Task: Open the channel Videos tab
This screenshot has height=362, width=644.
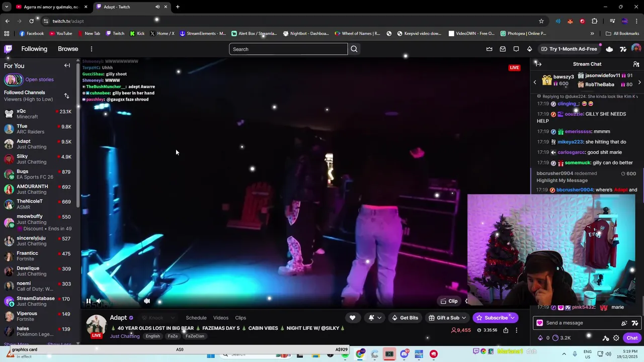Action: pyautogui.click(x=221, y=318)
